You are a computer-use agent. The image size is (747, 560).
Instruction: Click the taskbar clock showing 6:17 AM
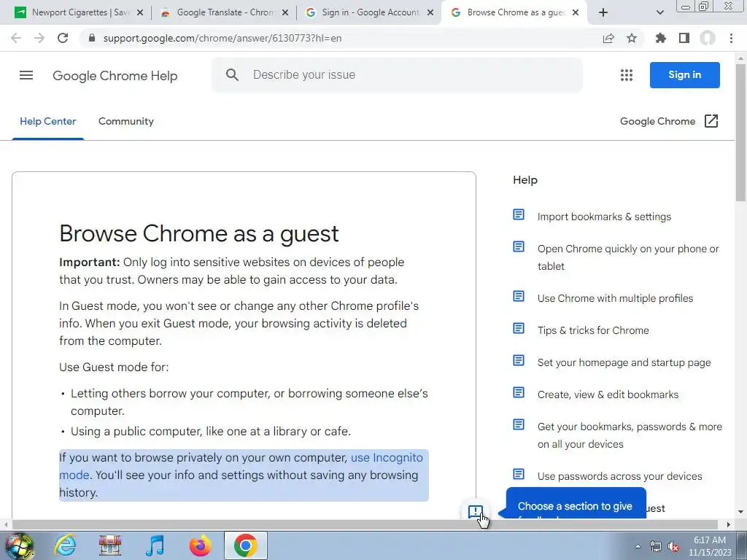pos(709,546)
